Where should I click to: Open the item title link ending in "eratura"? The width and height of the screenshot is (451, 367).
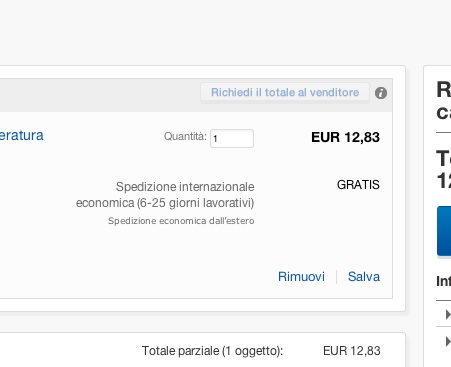(x=22, y=135)
